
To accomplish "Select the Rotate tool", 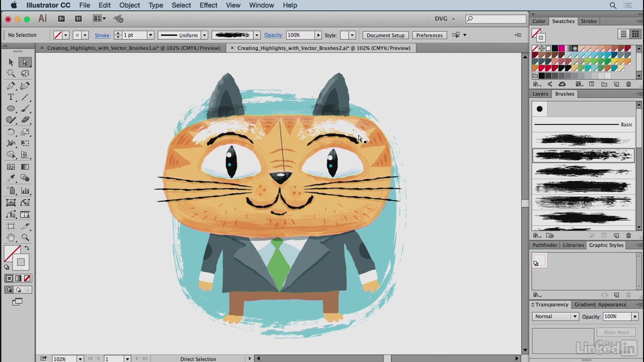I will [x=11, y=132].
